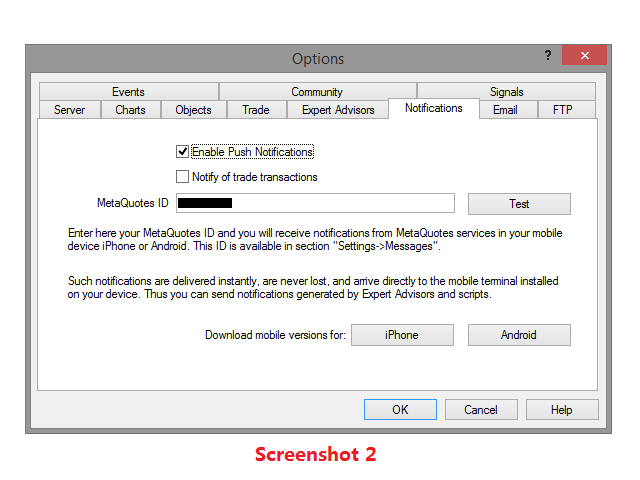The height and width of the screenshot is (480, 640).
Task: Open the Expert Advisors tab
Action: 338,110
